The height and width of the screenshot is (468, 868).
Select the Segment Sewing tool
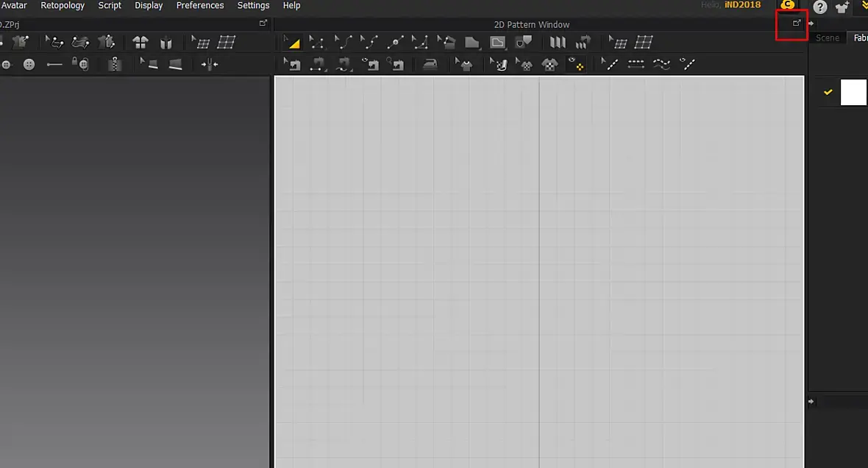pos(317,64)
